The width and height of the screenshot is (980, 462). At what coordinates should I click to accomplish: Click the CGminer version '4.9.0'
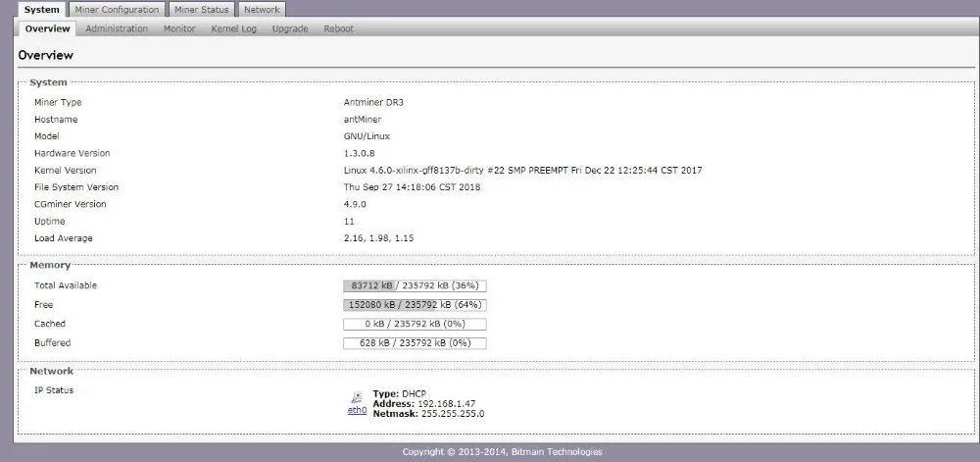coord(355,204)
